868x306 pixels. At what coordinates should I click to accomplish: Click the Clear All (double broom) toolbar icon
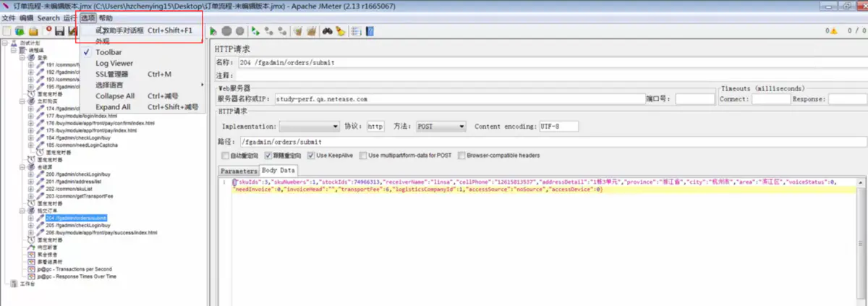click(x=311, y=31)
